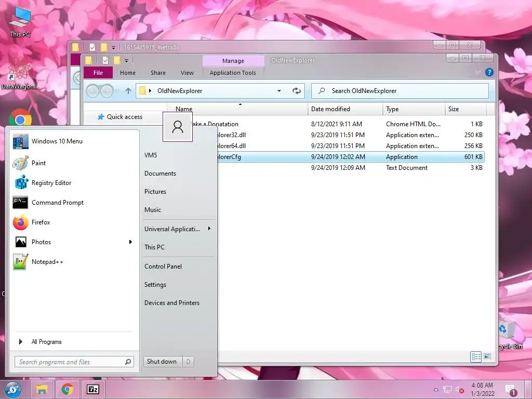The image size is (532, 399).
Task: Open This PC desktop icon
Action: [20, 22]
